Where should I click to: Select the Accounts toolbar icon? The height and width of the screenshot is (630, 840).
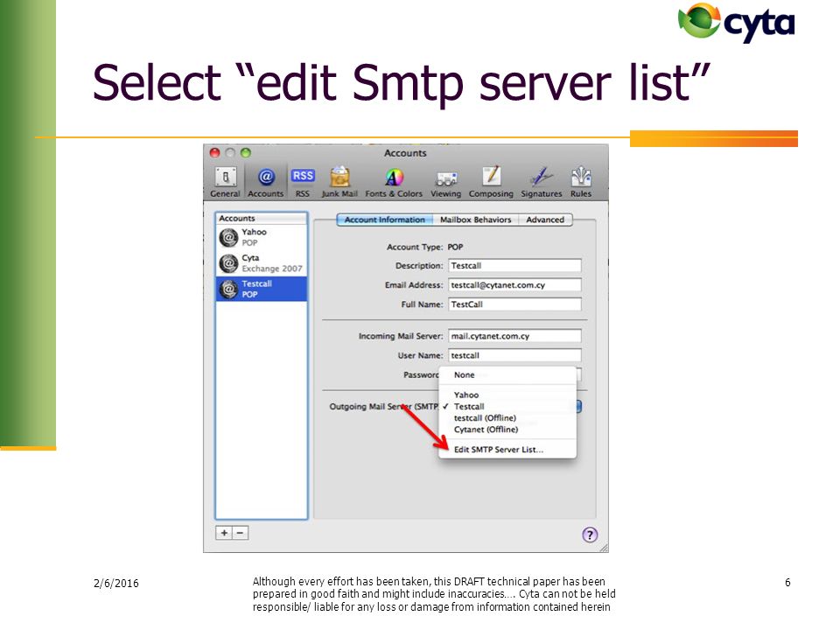point(266,182)
